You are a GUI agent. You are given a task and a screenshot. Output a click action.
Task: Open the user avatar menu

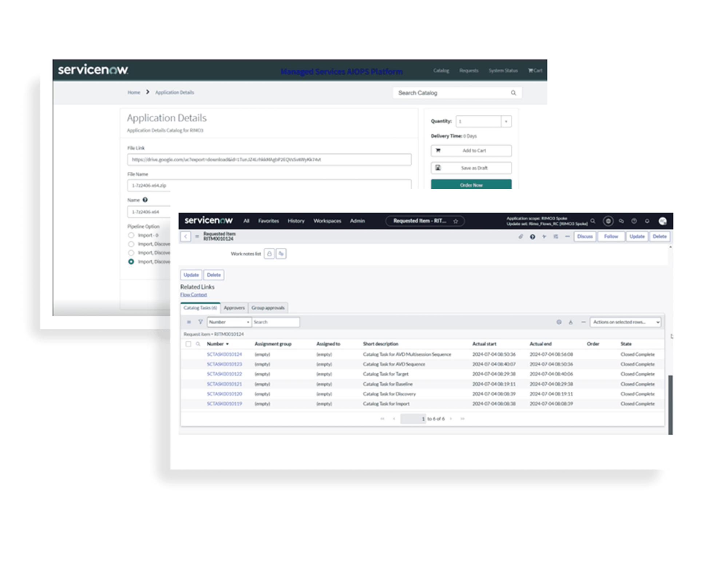click(662, 221)
